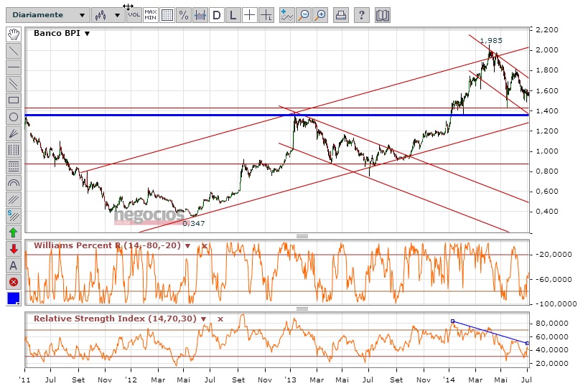Select the hand pan tool
Viewport: 588px width, 391px height.
pyautogui.click(x=14, y=34)
